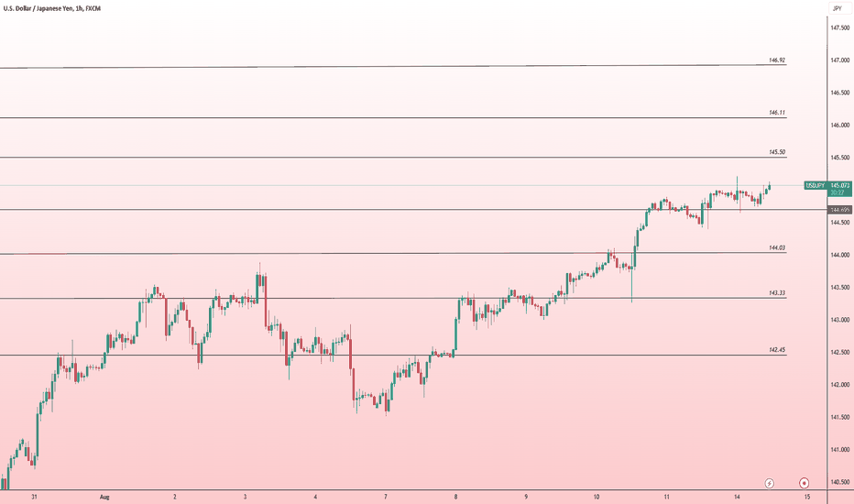The height and width of the screenshot is (504, 854).
Task: Click the lightning bolt icon near bottom right
Action: pos(770,483)
